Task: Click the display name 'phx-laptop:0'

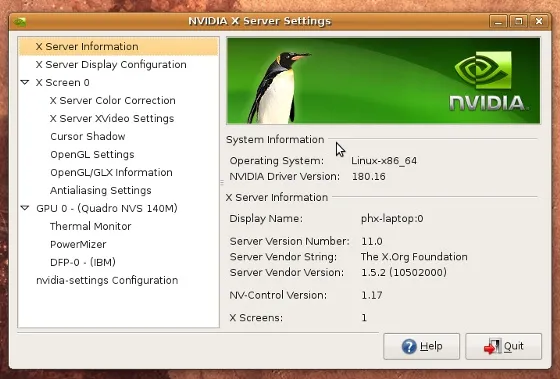Action: click(392, 218)
